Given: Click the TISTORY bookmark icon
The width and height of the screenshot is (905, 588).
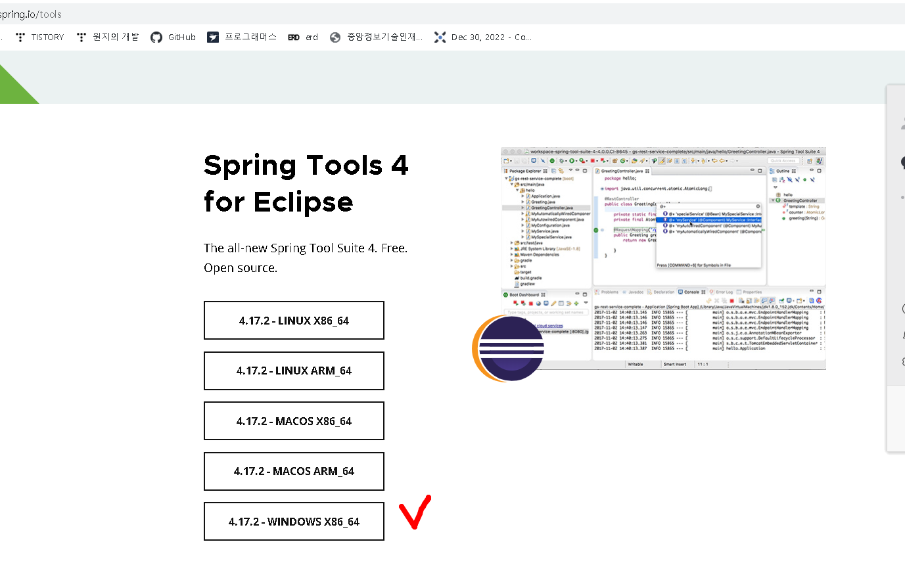Looking at the screenshot, I should [20, 37].
